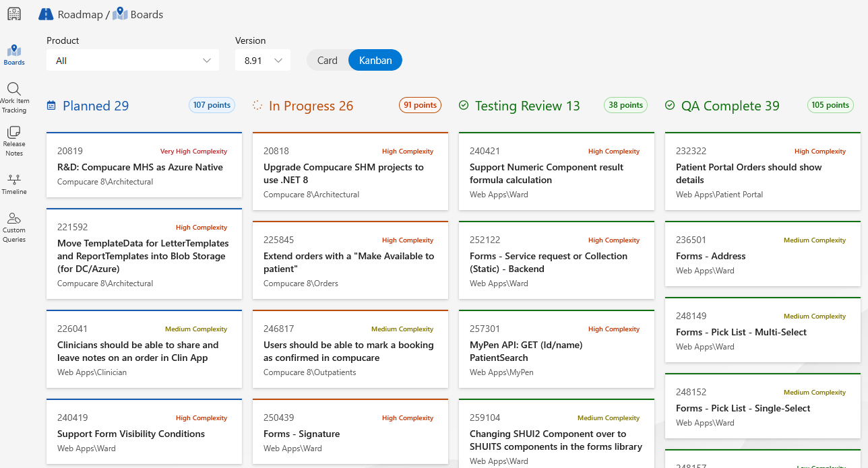Open the Version dropdown showing 8.91

pyautogui.click(x=262, y=60)
